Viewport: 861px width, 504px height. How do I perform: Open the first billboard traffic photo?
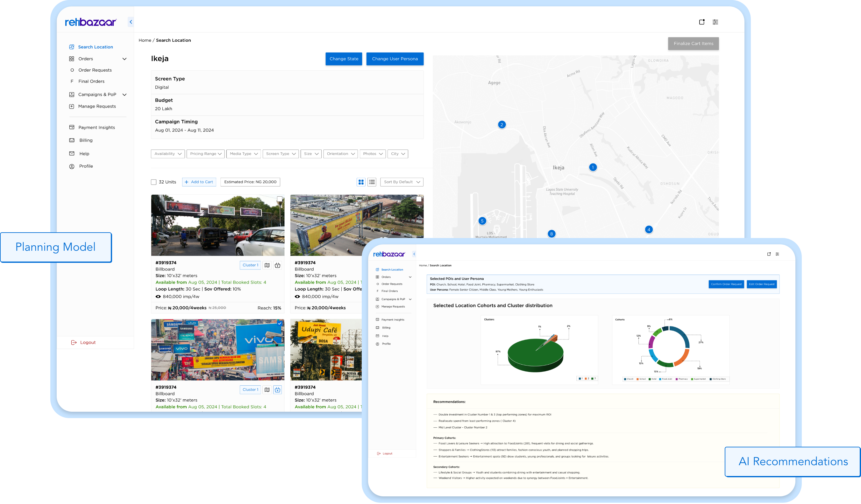point(218,225)
